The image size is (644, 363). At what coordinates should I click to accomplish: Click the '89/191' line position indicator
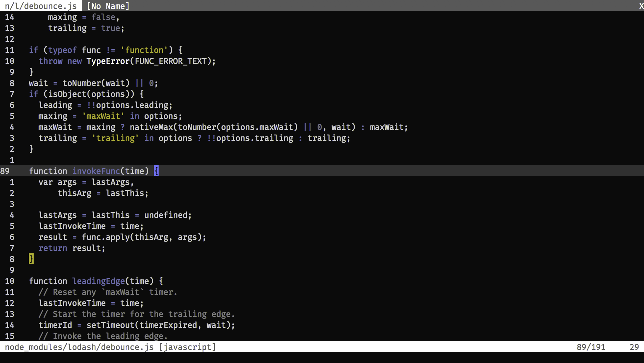591,347
